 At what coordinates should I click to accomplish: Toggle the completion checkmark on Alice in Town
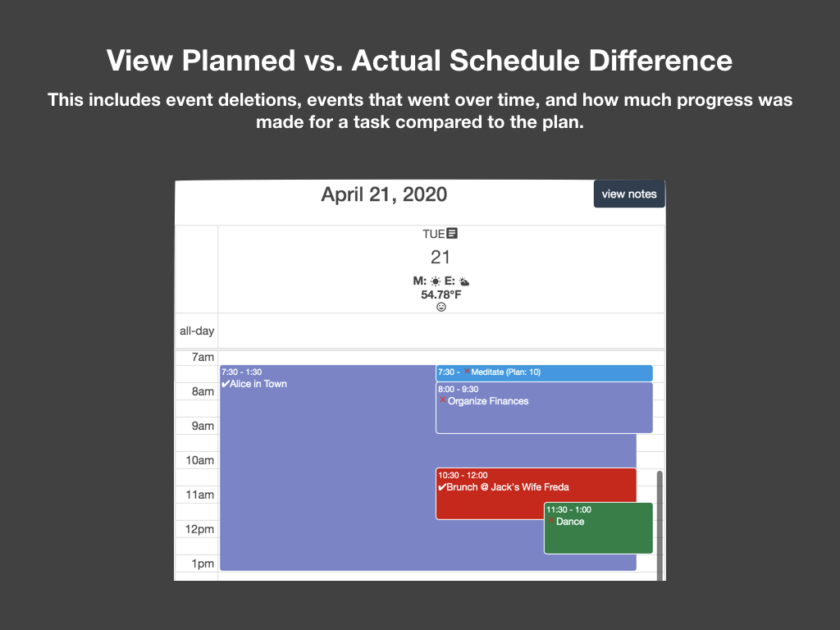(x=225, y=383)
